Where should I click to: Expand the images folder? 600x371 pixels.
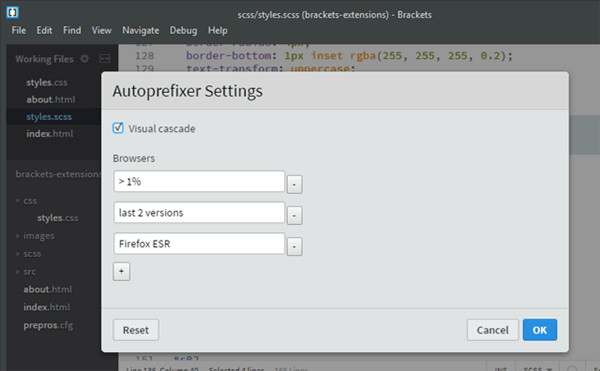point(18,236)
